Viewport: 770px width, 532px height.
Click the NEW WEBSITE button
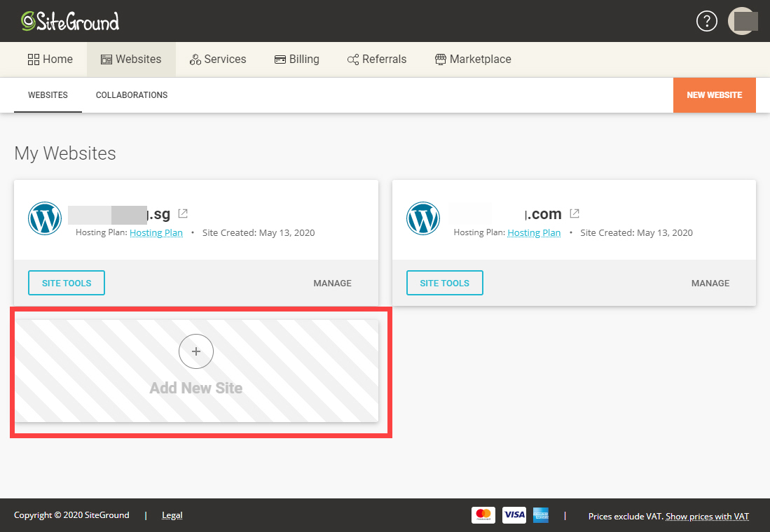click(715, 95)
